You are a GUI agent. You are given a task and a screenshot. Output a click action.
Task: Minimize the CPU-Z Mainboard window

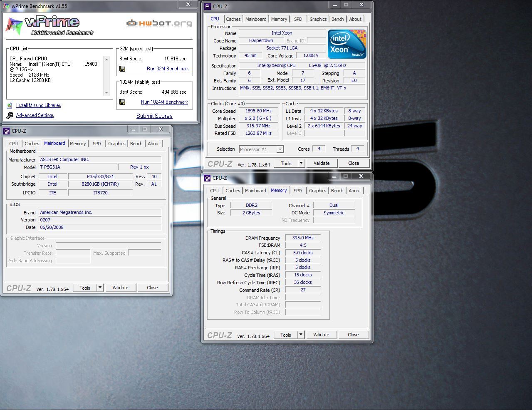pyautogui.click(x=134, y=129)
